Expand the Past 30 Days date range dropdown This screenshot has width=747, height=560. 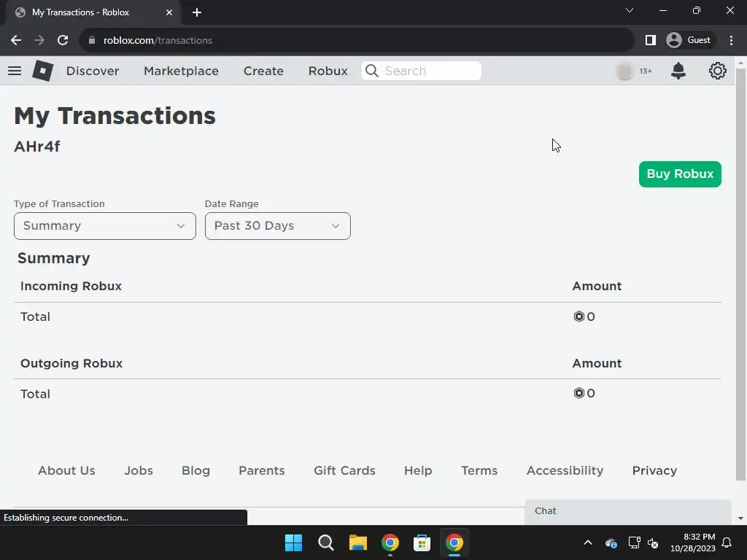point(278,226)
